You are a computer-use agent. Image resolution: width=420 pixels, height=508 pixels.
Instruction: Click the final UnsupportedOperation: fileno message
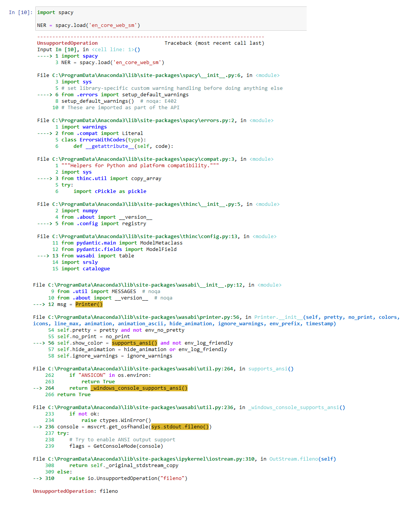75,491
